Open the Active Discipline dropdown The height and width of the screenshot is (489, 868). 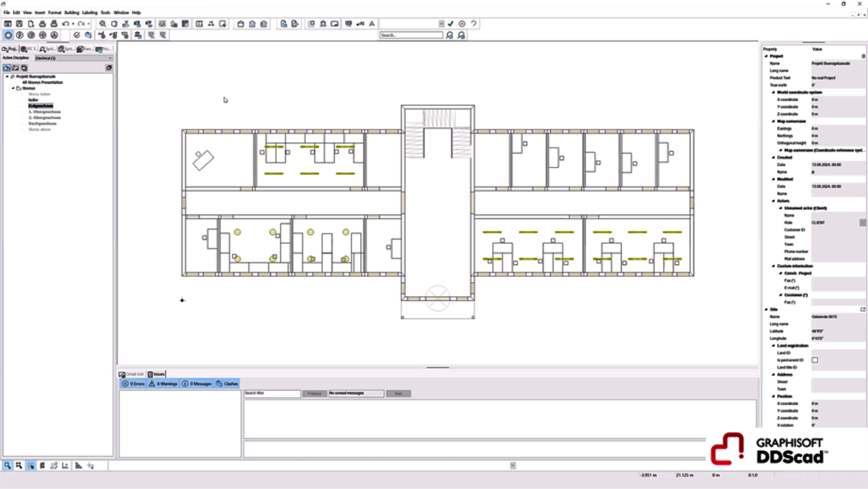73,58
